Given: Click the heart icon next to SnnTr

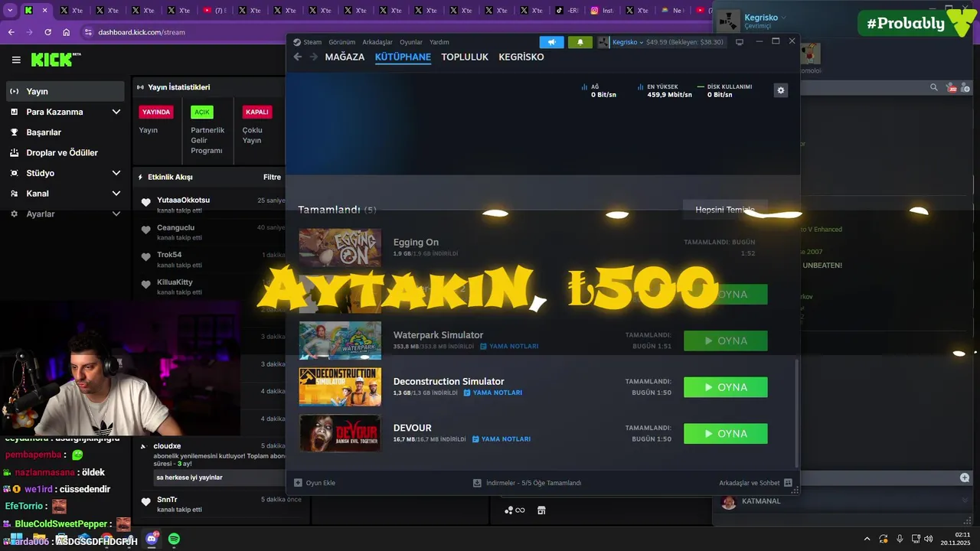Looking at the screenshot, I should pyautogui.click(x=146, y=502).
